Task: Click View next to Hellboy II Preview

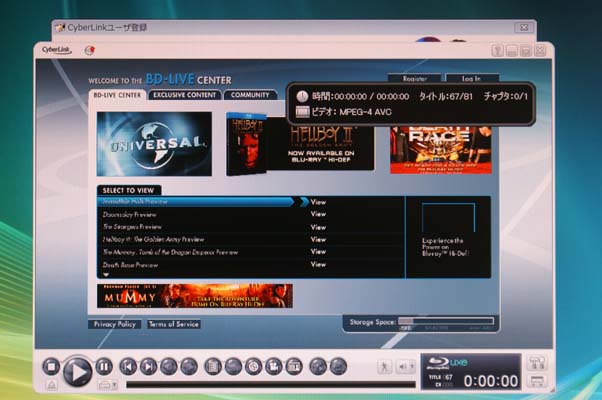Action: coord(318,239)
